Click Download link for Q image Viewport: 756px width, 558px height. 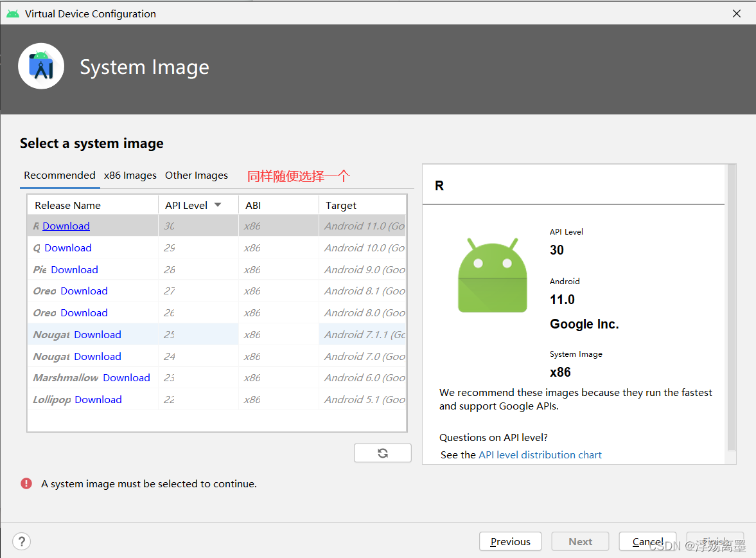(x=68, y=248)
